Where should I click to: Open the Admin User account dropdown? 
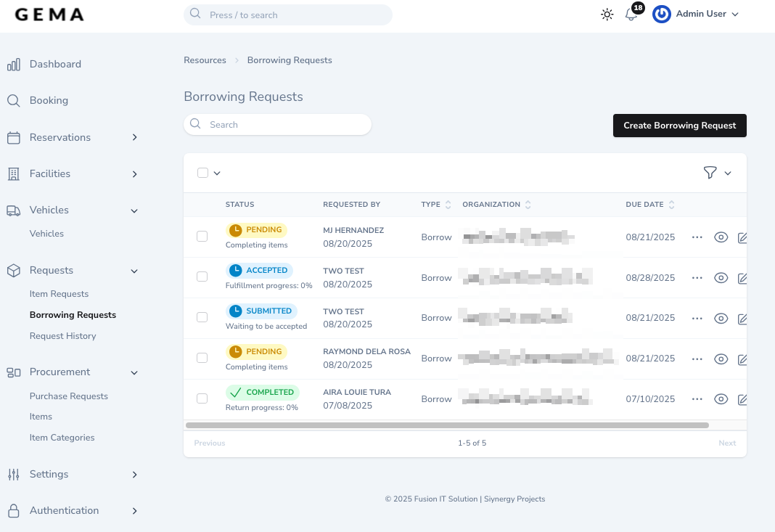tap(697, 15)
